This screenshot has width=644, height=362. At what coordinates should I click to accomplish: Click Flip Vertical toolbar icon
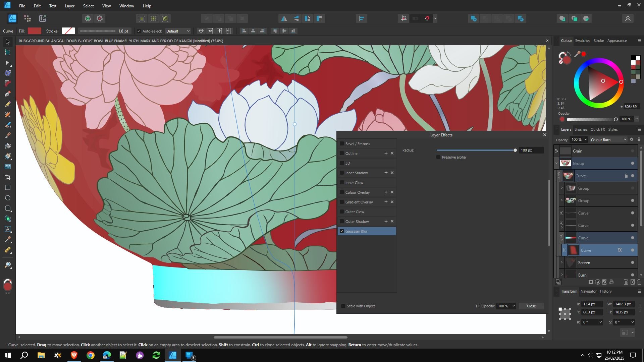[296, 18]
